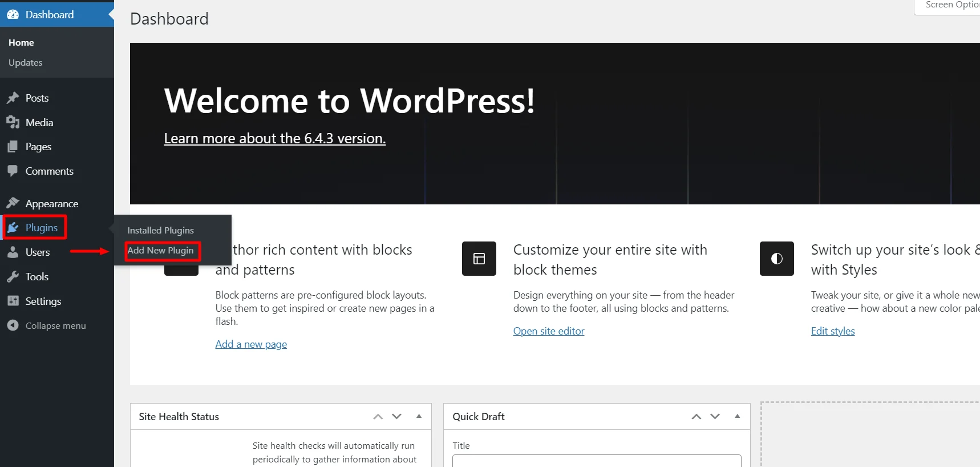This screenshot has height=467, width=980.
Task: Click the Media library icon
Action: (x=13, y=123)
